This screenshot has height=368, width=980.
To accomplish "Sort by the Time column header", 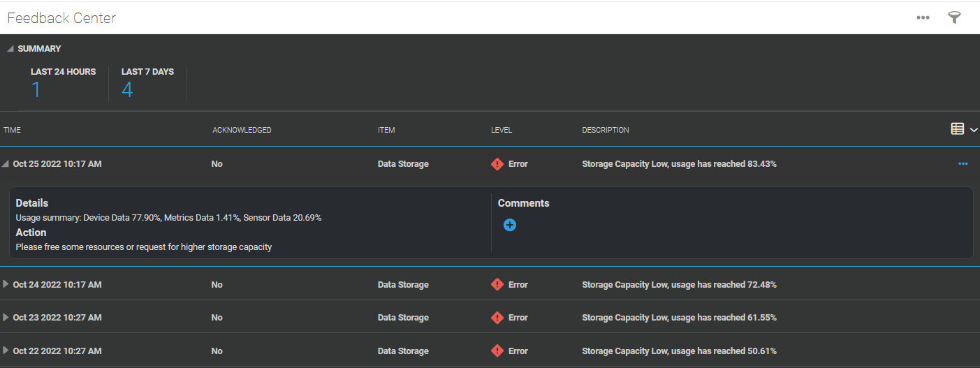I will pyautogui.click(x=13, y=130).
